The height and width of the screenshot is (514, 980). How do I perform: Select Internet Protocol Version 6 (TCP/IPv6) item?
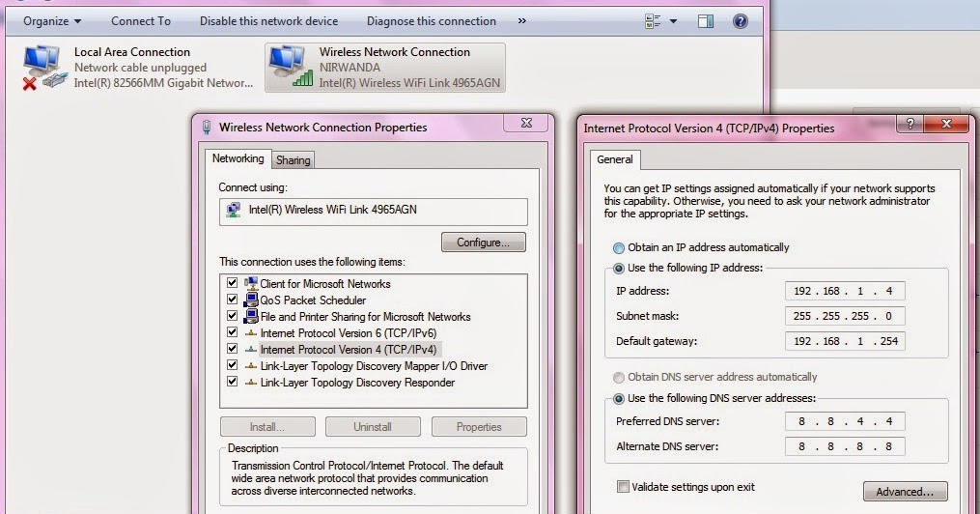click(349, 333)
